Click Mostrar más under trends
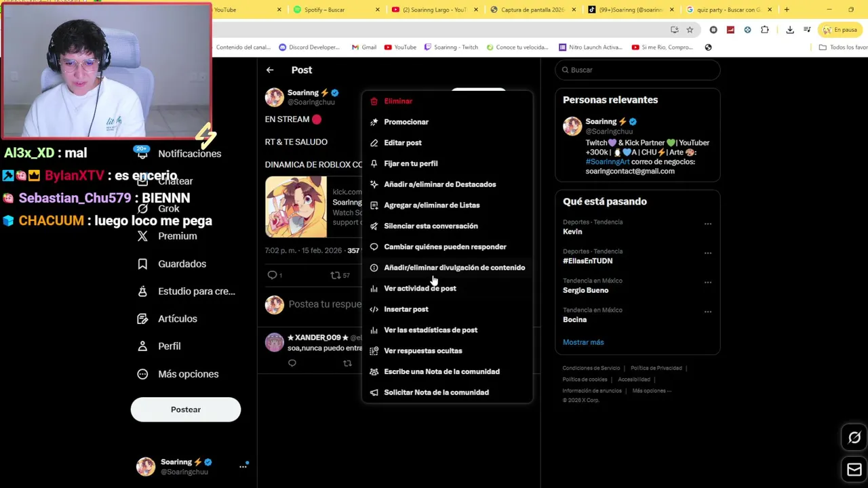The height and width of the screenshot is (488, 868). [583, 342]
